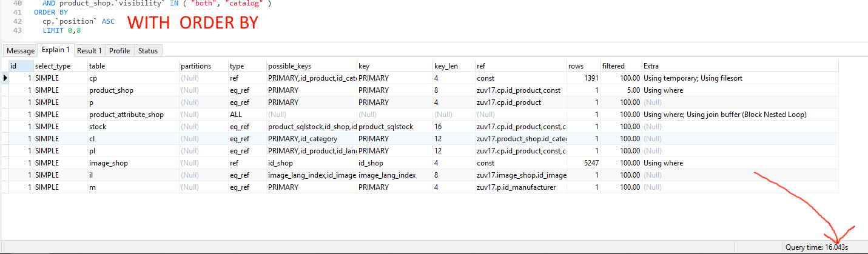Image resolution: width=868 pixels, height=254 pixels.
Task: Sort by the select_type column header
Action: click(53, 65)
